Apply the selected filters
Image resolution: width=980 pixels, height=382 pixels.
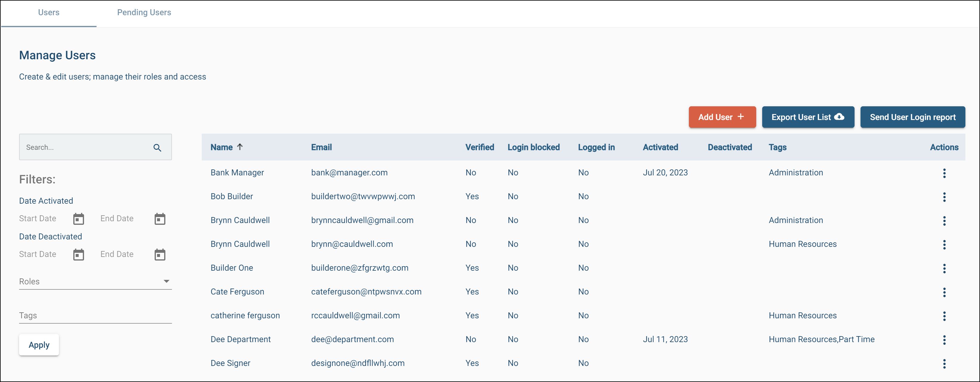pyautogui.click(x=39, y=345)
